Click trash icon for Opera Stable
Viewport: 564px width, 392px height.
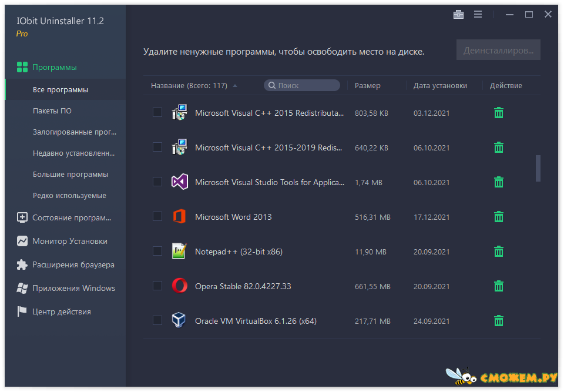point(499,286)
